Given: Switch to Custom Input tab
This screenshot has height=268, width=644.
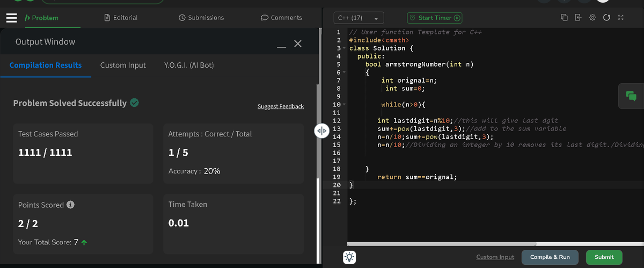Looking at the screenshot, I should [123, 65].
